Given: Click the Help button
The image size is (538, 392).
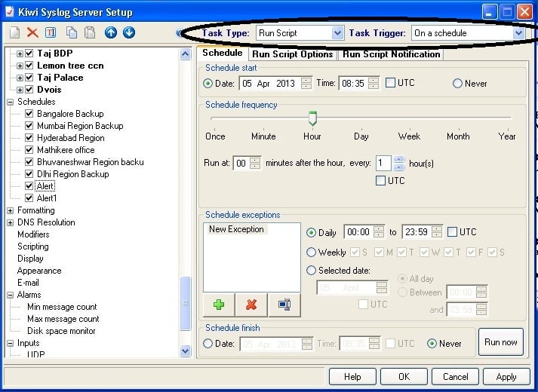Looking at the screenshot, I should [x=352, y=377].
